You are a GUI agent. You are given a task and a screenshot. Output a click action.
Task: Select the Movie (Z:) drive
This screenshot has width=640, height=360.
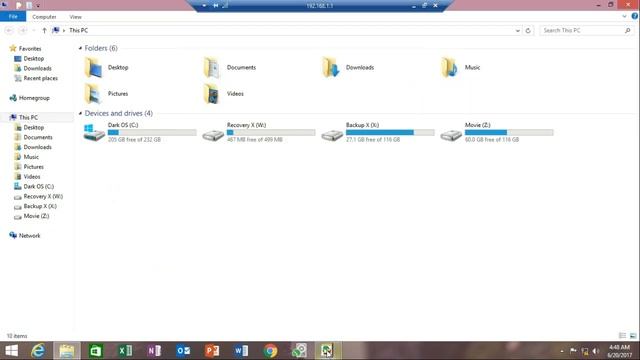tap(496, 132)
